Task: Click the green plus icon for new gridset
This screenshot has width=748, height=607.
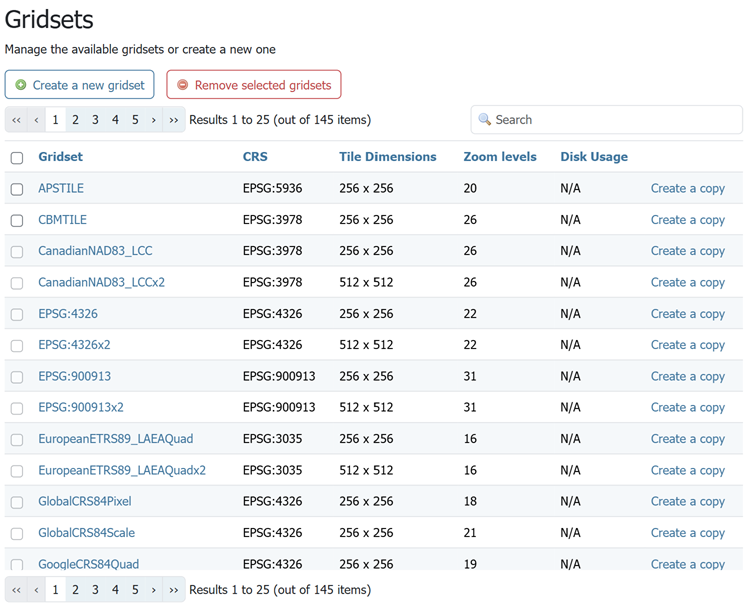Action: point(21,85)
